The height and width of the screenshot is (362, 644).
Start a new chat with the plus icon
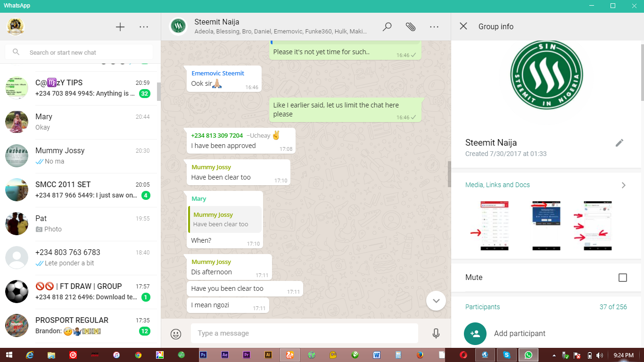120,27
